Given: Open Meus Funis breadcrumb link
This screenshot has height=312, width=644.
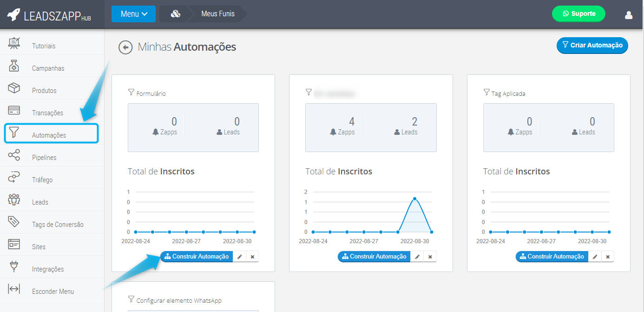Looking at the screenshot, I should click(217, 14).
